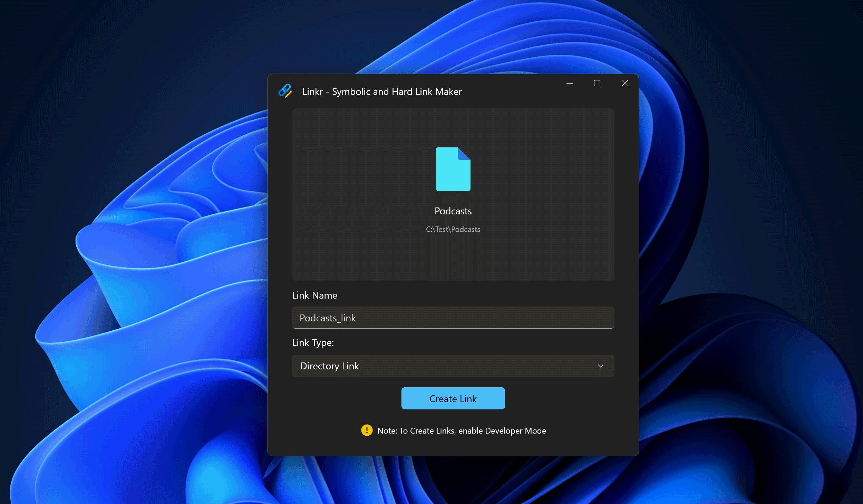
Task: Close the Linkr window
Action: click(x=625, y=83)
